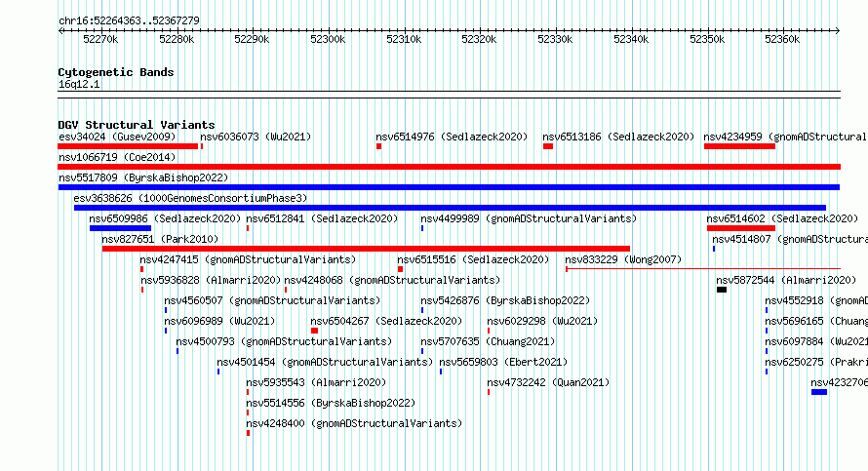Click the nsv6512841 (Sedlazeck2020) label
This screenshot has width=868, height=471.
pos(322,218)
